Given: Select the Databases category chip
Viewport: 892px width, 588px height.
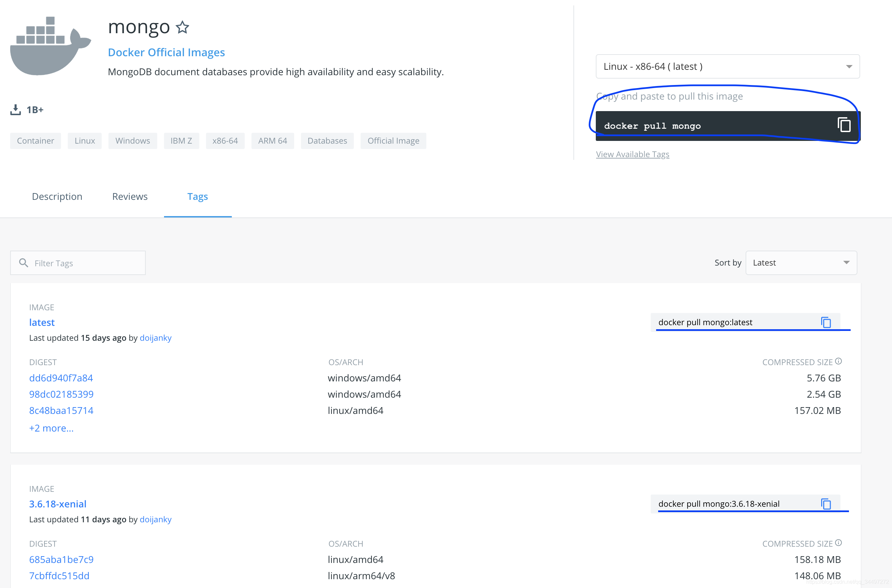Looking at the screenshot, I should coord(327,141).
